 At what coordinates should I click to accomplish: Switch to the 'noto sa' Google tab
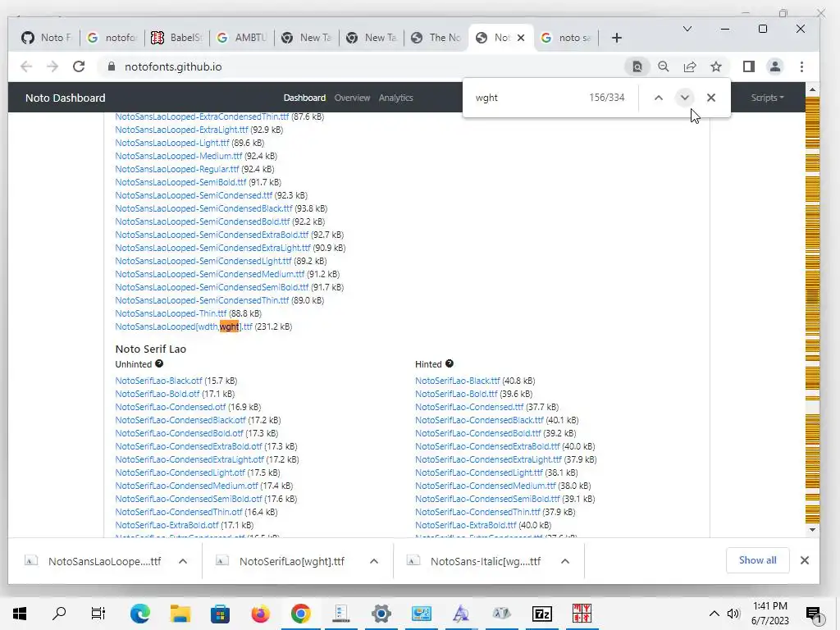pos(566,38)
